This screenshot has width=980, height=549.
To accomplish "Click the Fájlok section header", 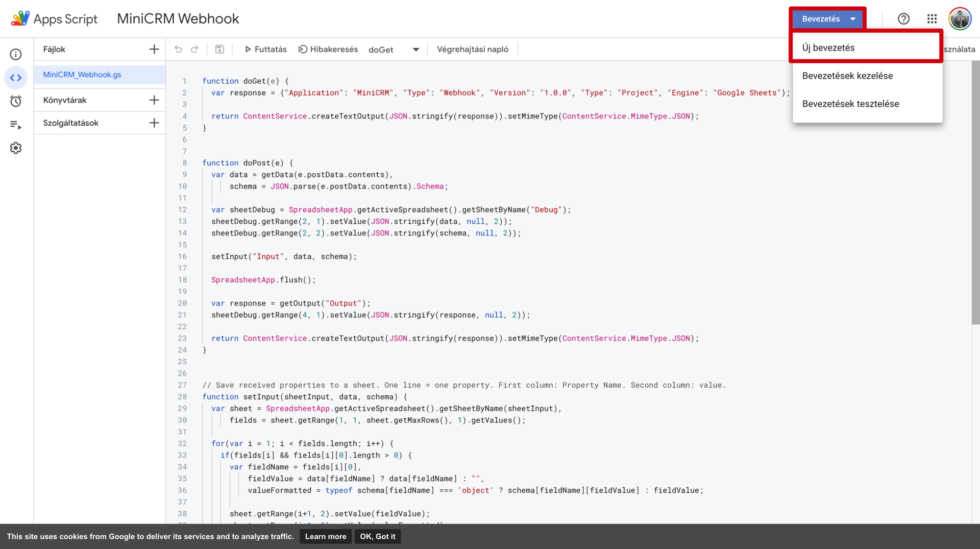I will click(54, 50).
